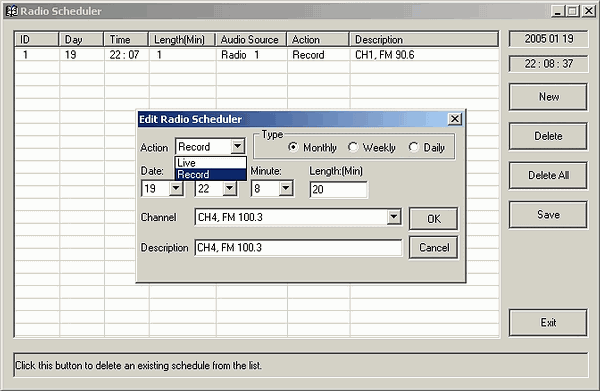
Task: Click the Description column header
Action: click(424, 40)
